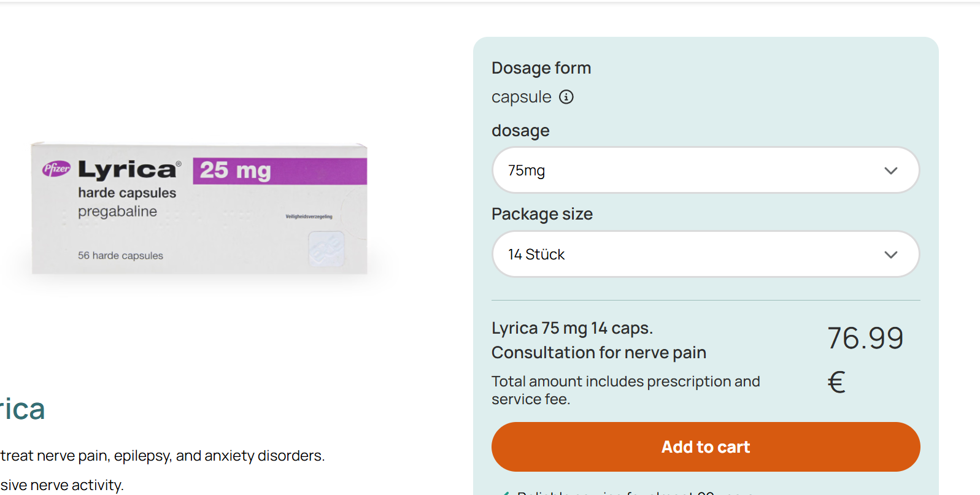Click the dosage label above 75mg
Screen dimensions: 980x495
pyautogui.click(x=520, y=131)
